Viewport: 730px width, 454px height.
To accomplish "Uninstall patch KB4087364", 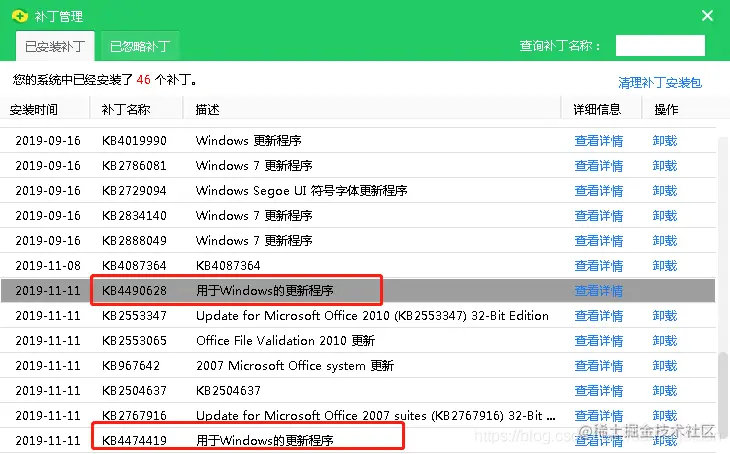I will click(x=664, y=266).
